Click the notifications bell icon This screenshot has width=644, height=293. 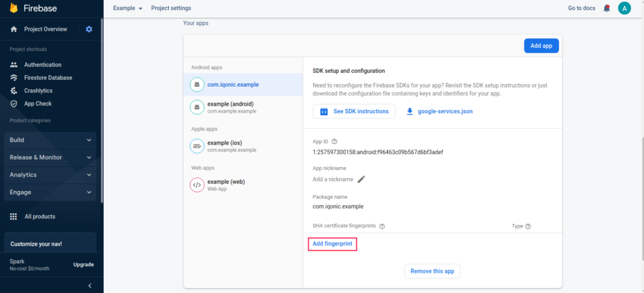607,8
